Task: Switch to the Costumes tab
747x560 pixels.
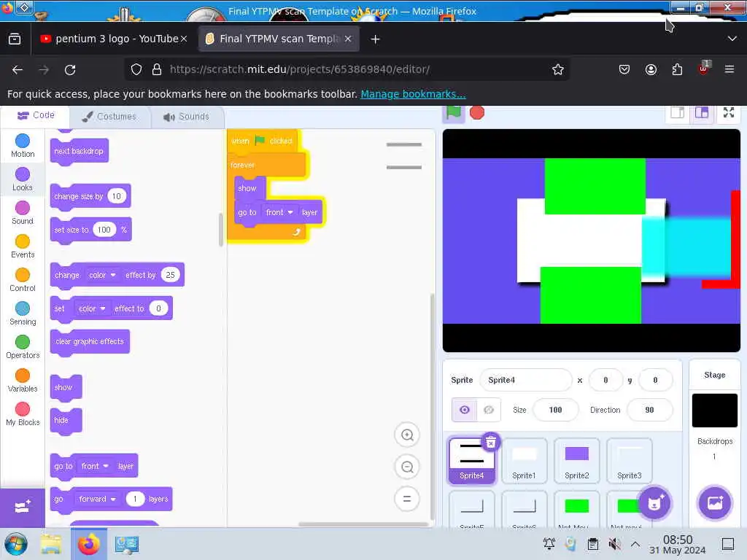Action: coord(109,116)
